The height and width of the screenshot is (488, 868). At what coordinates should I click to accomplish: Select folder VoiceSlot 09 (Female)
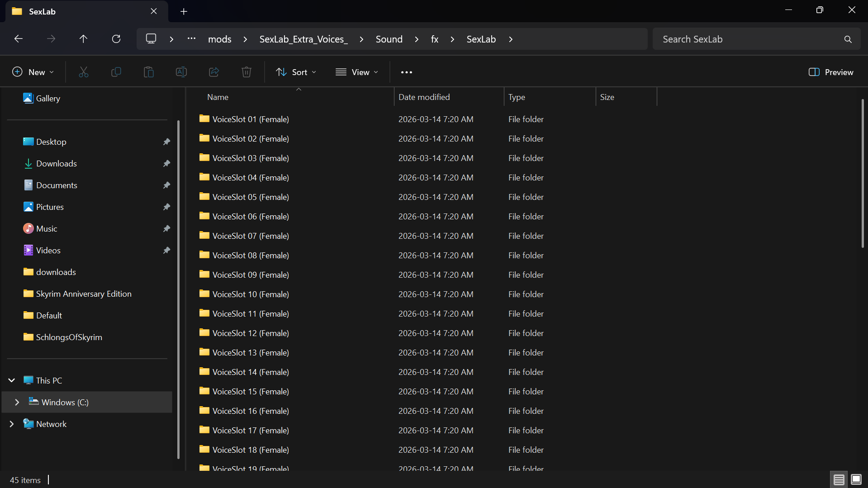click(x=251, y=275)
